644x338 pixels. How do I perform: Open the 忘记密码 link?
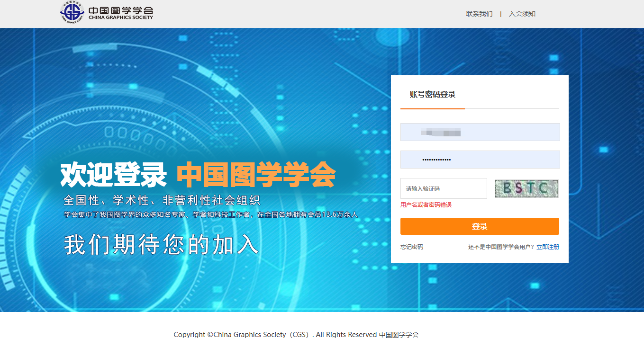[412, 247]
